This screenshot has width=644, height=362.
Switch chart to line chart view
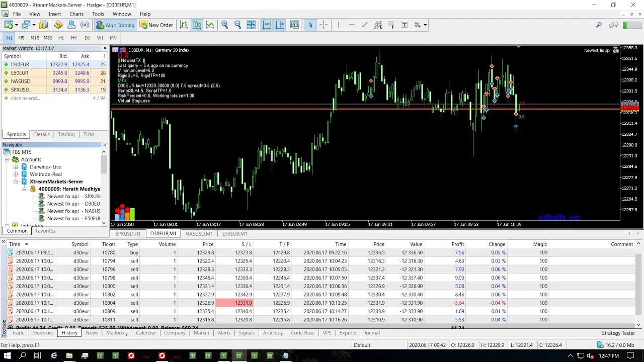[210, 25]
